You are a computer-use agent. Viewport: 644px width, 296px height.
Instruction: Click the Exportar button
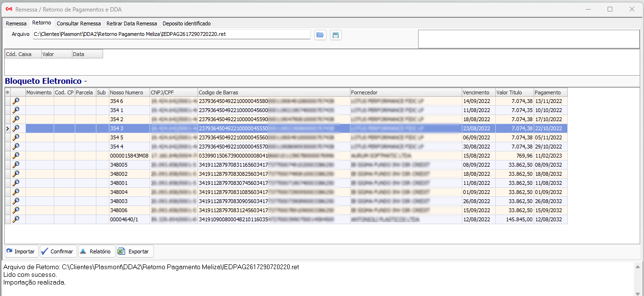tap(135, 251)
